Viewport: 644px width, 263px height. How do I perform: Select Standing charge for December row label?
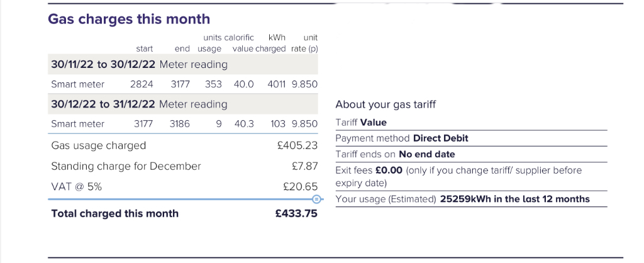126,167
